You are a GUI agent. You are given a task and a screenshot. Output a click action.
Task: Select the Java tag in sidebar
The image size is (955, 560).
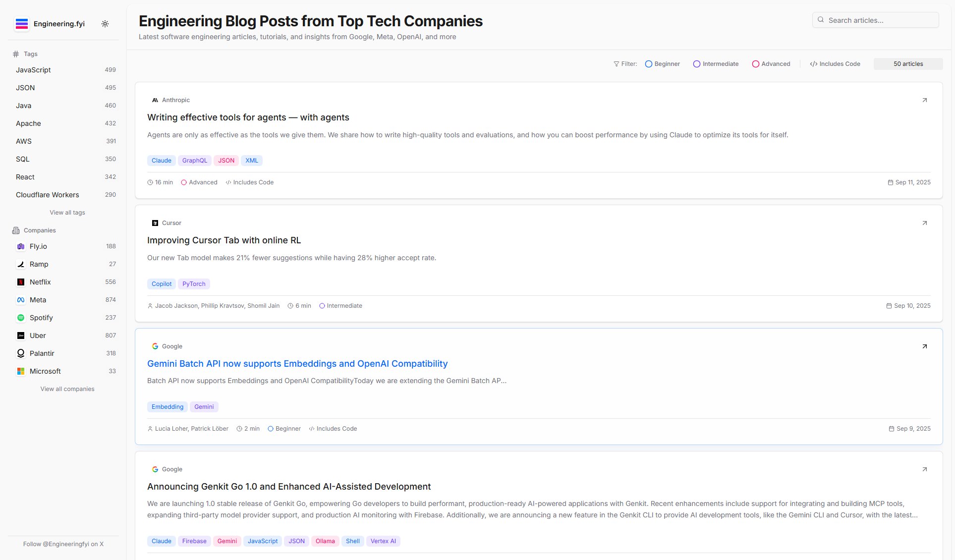click(x=66, y=106)
